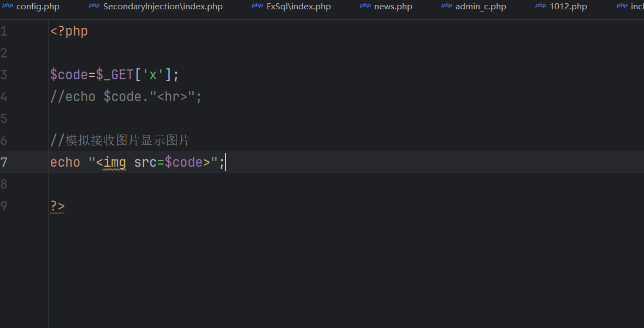
Task: Click line number 1 in the gutter
Action: 4,31
